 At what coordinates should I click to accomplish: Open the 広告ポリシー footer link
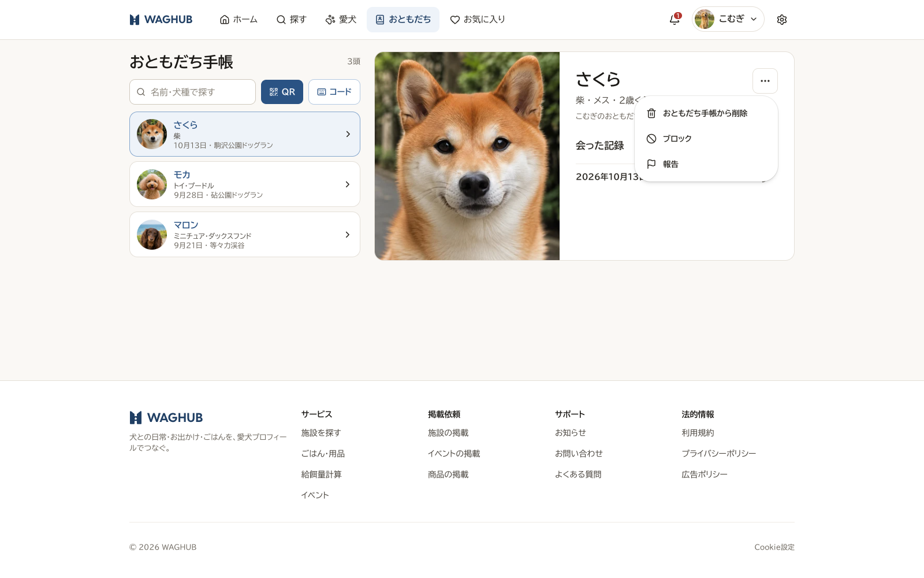[705, 475]
